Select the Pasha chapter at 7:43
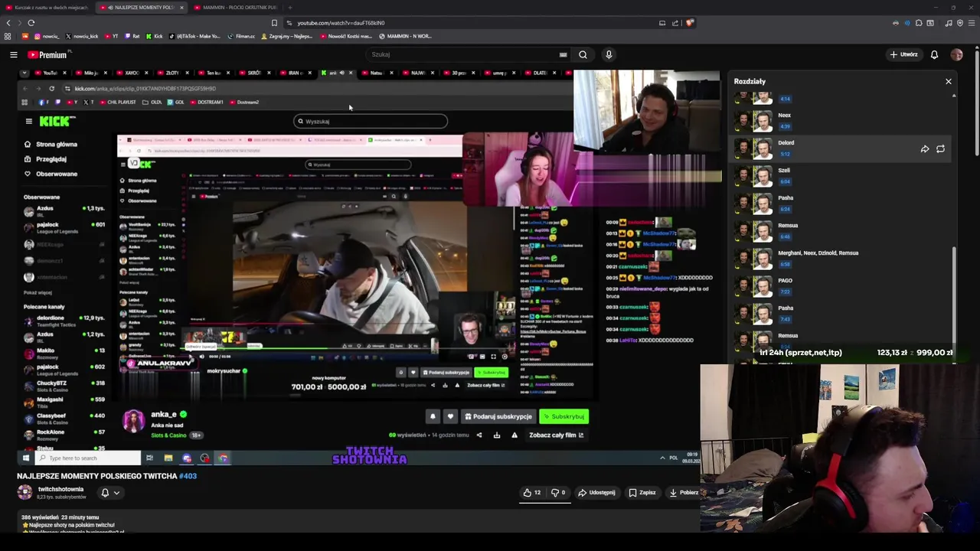 tap(841, 314)
